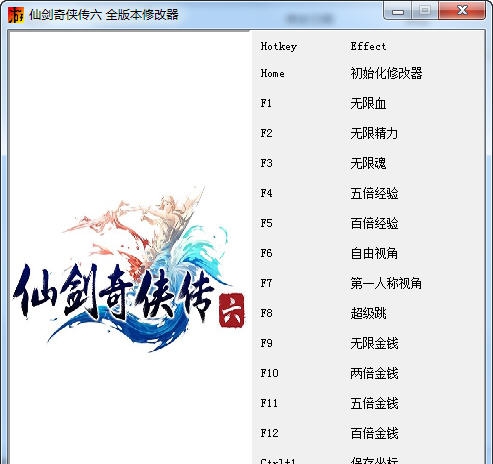Select the 无限金钱 effect
This screenshot has width=493, height=464.
coord(374,343)
